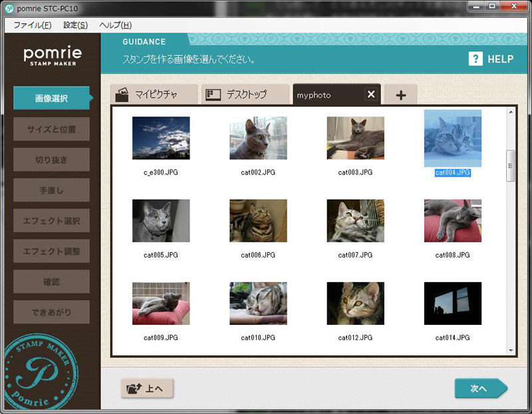Select the cat010.JPG thumbnail
Image resolution: width=532 pixels, height=414 pixels.
tap(258, 304)
